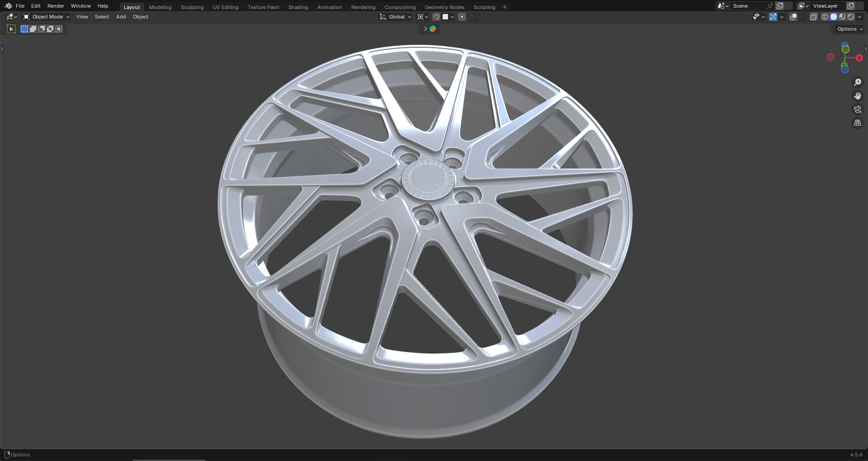Open the Blender logo menu
The height and width of the screenshot is (461, 868).
(8, 6)
